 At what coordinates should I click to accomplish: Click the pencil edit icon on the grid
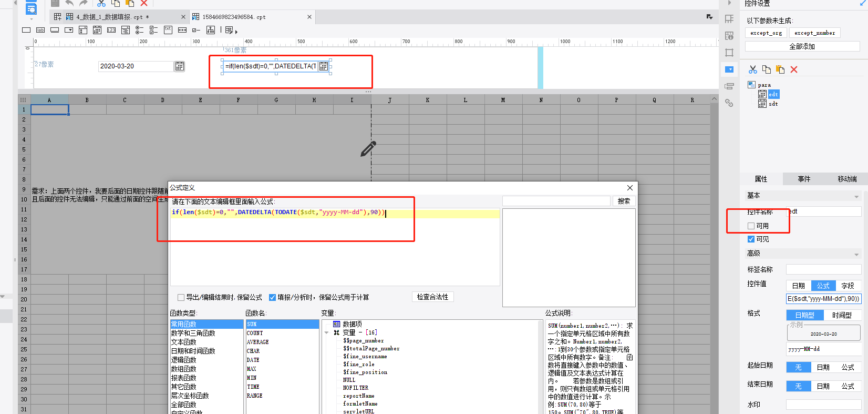(x=368, y=149)
